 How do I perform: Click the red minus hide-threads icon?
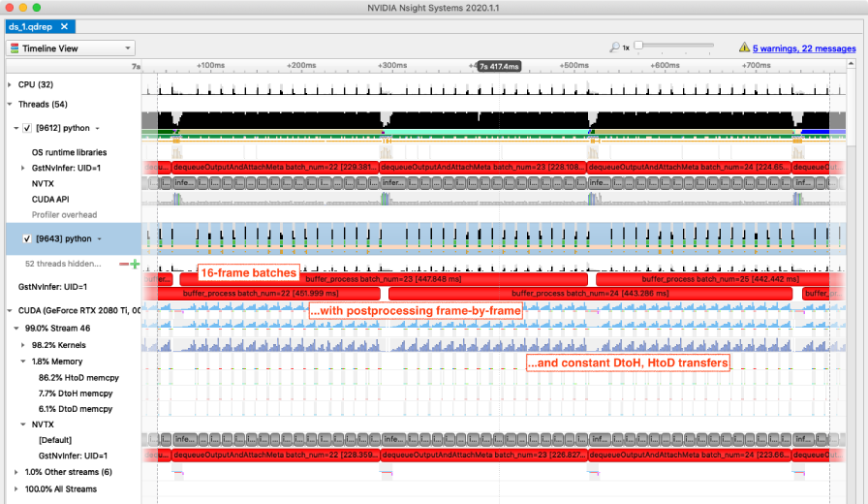[124, 265]
